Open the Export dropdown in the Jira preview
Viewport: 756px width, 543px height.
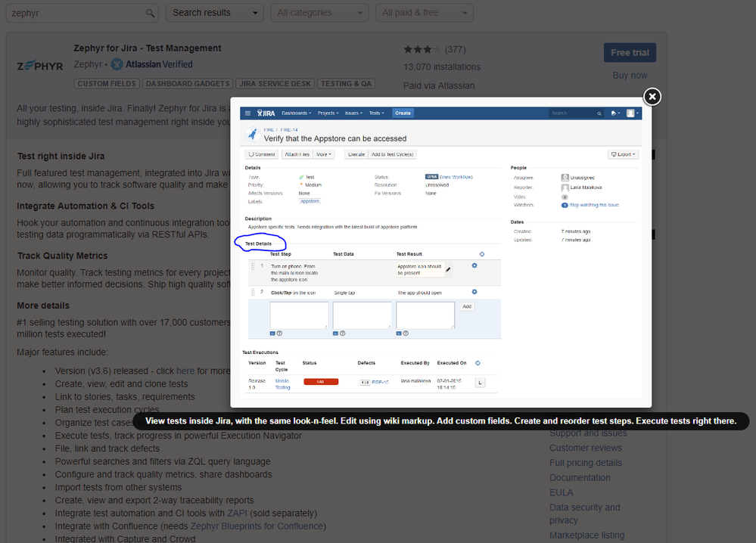pyautogui.click(x=624, y=155)
